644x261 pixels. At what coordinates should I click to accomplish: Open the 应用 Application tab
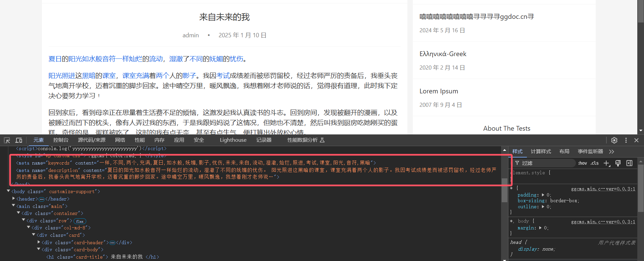(179, 140)
